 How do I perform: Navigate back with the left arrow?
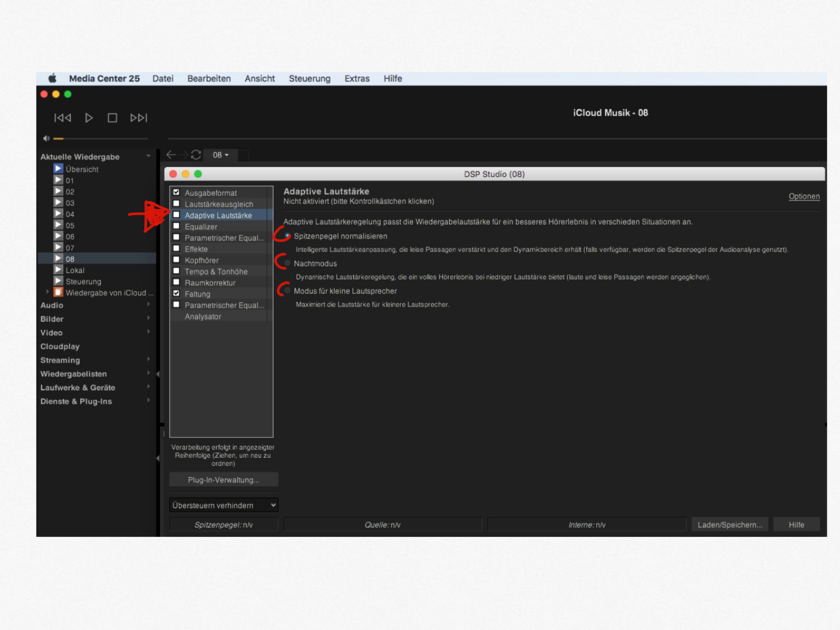tap(171, 155)
